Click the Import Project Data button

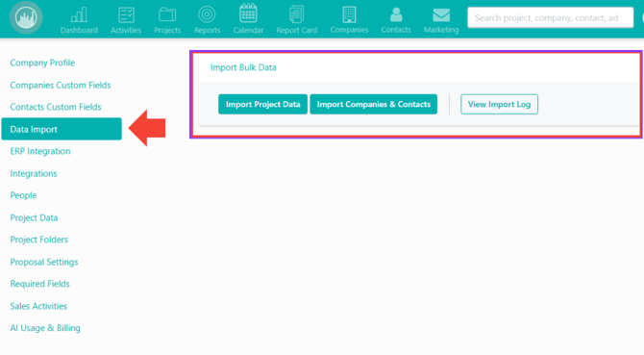[x=262, y=104]
